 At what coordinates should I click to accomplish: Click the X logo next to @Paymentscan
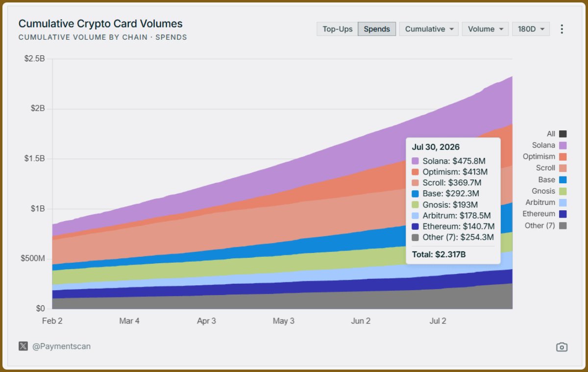pyautogui.click(x=23, y=346)
